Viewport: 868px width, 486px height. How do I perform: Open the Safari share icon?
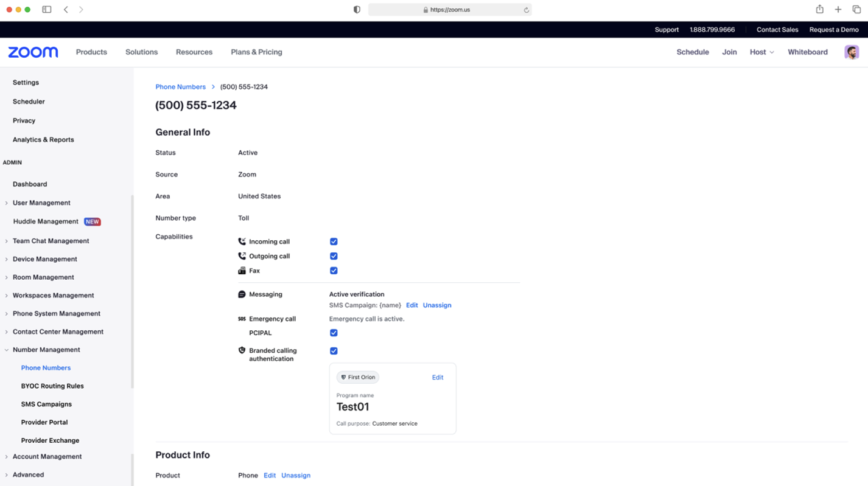(820, 9)
